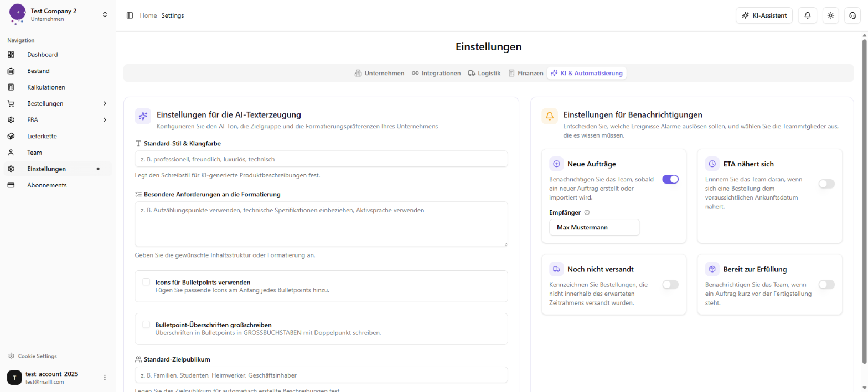
Task: Disable the Neue Aufträge notification toggle
Action: [670, 179]
